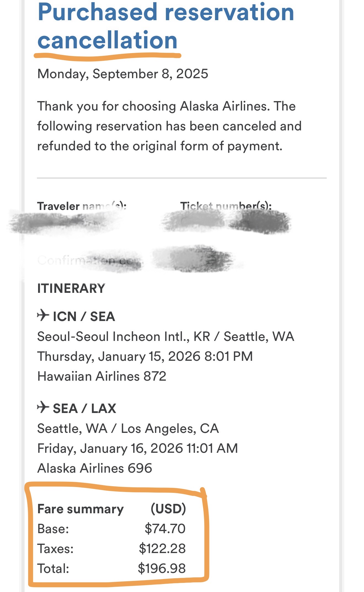Click the Total amount $196.98
This screenshot has width=364, height=592.
[x=162, y=568]
